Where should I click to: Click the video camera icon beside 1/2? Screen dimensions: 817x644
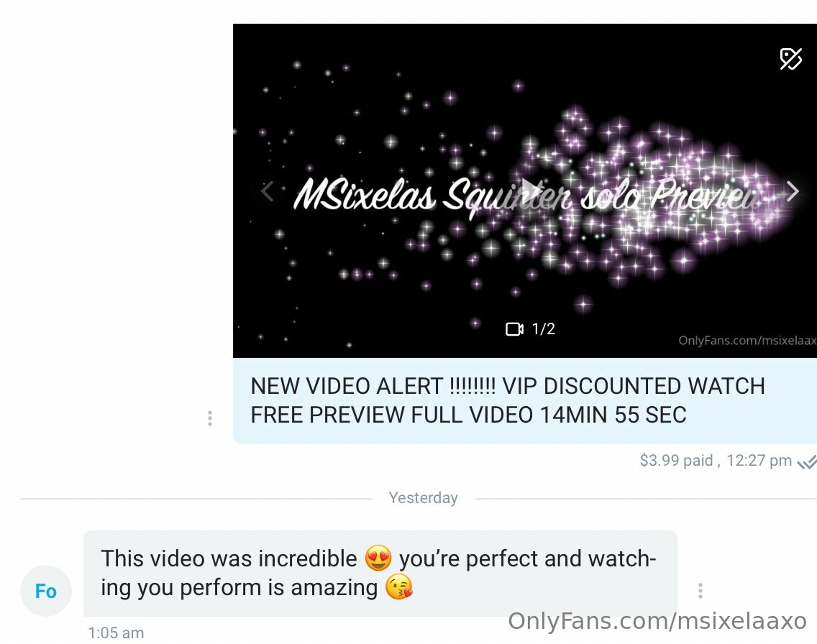point(514,329)
